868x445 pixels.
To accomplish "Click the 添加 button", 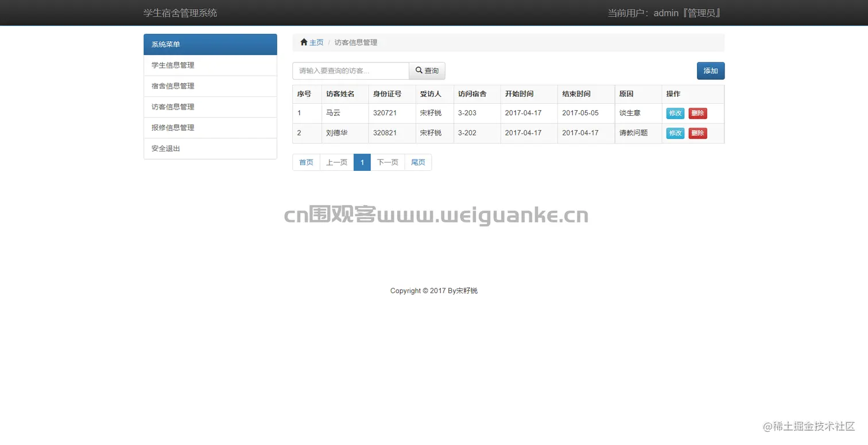I will [711, 71].
